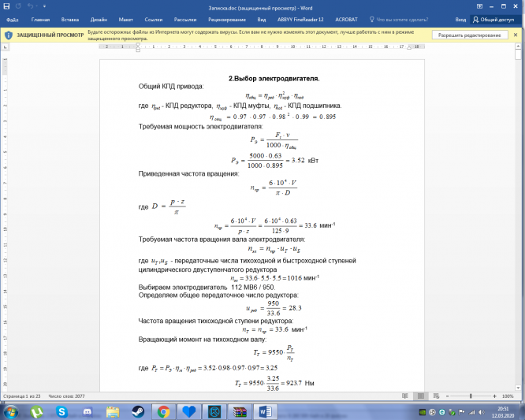The image size is (525, 420).
Task: Open the ACROBAT ribbon tab
Action: pos(346,20)
